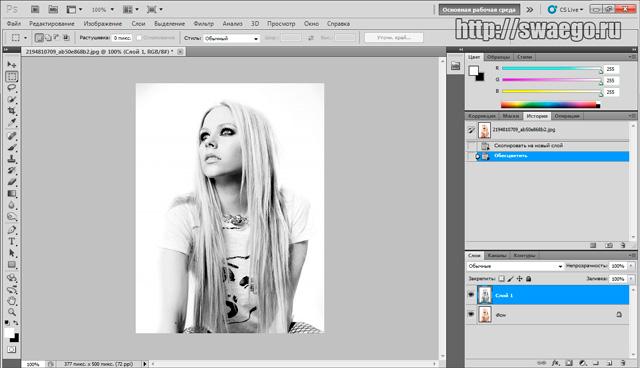Toggle lock transparent pixels
Image resolution: width=640 pixels, height=368 pixels.
pos(501,279)
